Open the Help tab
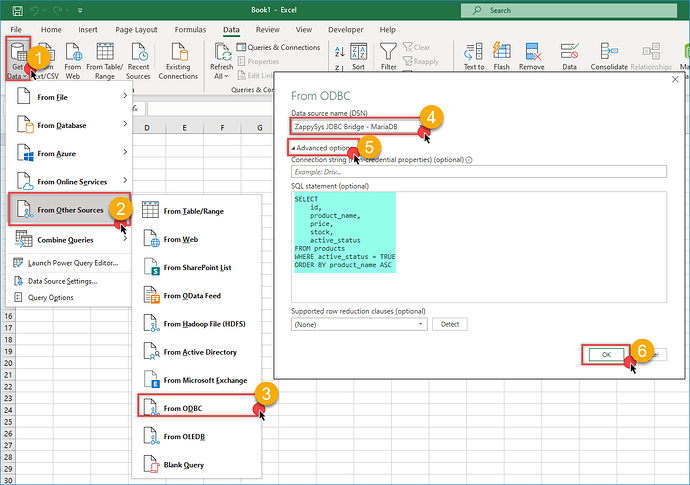The image size is (690, 485). [388, 29]
